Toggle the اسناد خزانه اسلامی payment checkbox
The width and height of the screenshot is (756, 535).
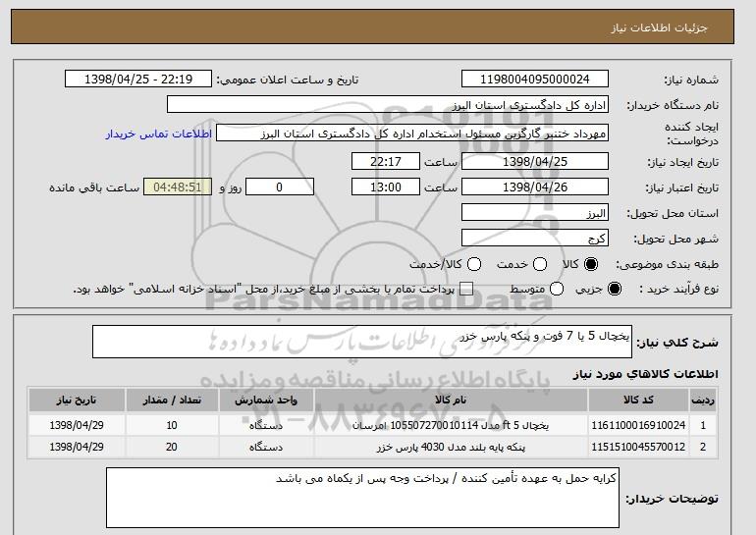point(466,289)
